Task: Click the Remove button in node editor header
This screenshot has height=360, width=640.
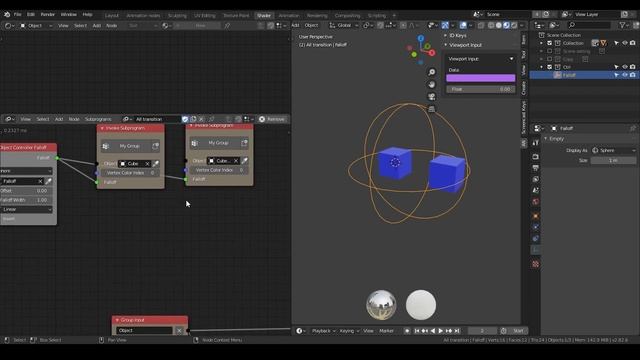Action: point(272,119)
